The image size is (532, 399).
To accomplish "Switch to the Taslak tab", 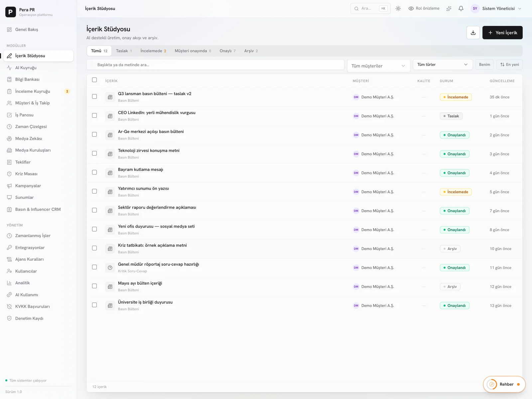I will point(124,51).
